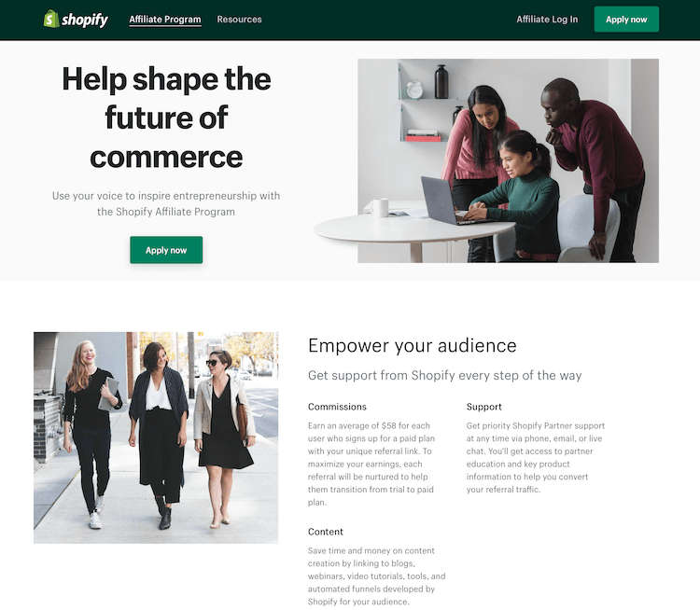700x610 pixels.
Task: Click Apply now button under hero text
Action: tap(166, 250)
